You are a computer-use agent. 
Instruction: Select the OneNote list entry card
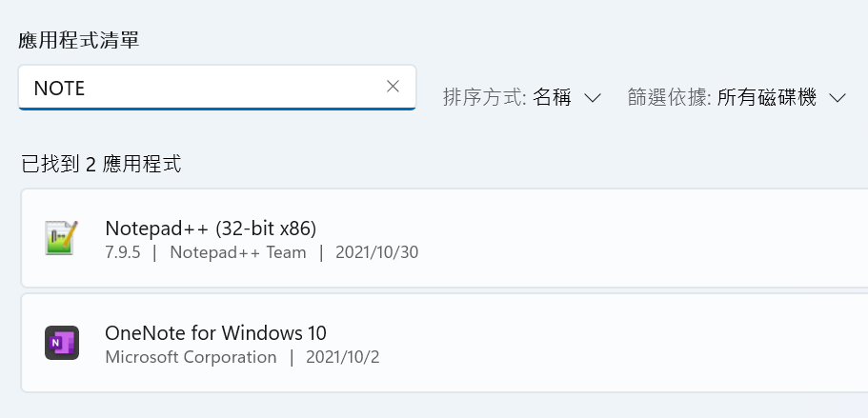click(x=445, y=343)
